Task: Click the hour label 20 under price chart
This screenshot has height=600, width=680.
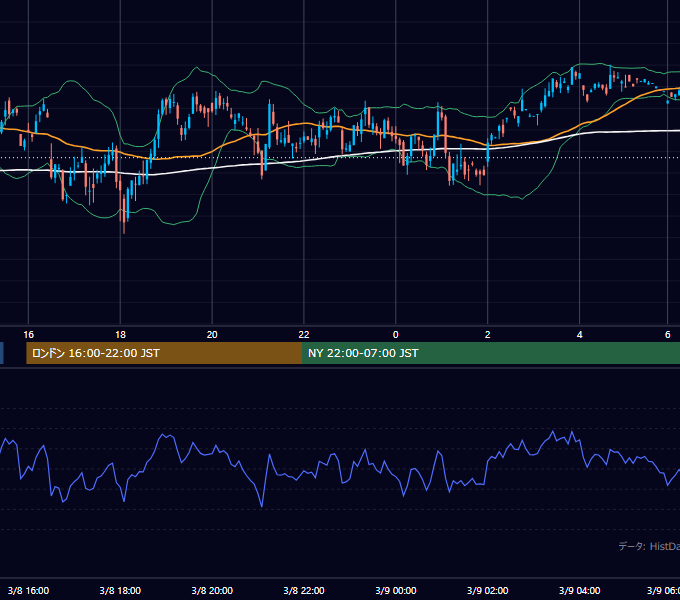Action: pyautogui.click(x=212, y=335)
